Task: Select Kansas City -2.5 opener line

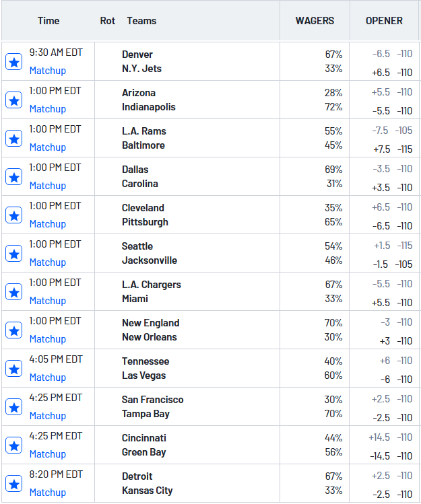Action: click(391, 495)
